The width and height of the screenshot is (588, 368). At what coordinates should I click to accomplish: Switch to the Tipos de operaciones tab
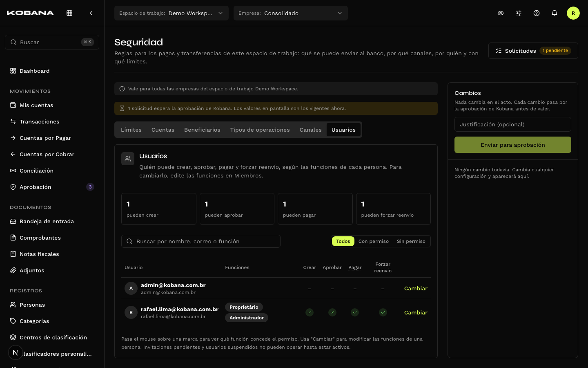pos(260,130)
